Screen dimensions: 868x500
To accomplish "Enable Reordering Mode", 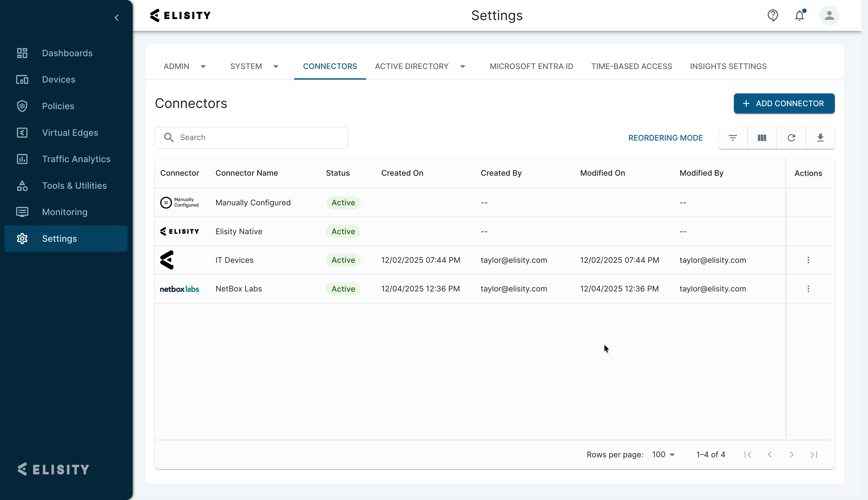I will click(665, 138).
